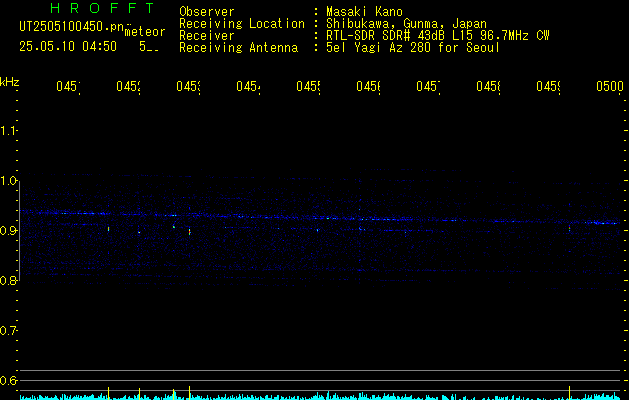
Task: Select the antenna text "5el Yagi Az 280 for Seoul"
Action: coord(413,48)
